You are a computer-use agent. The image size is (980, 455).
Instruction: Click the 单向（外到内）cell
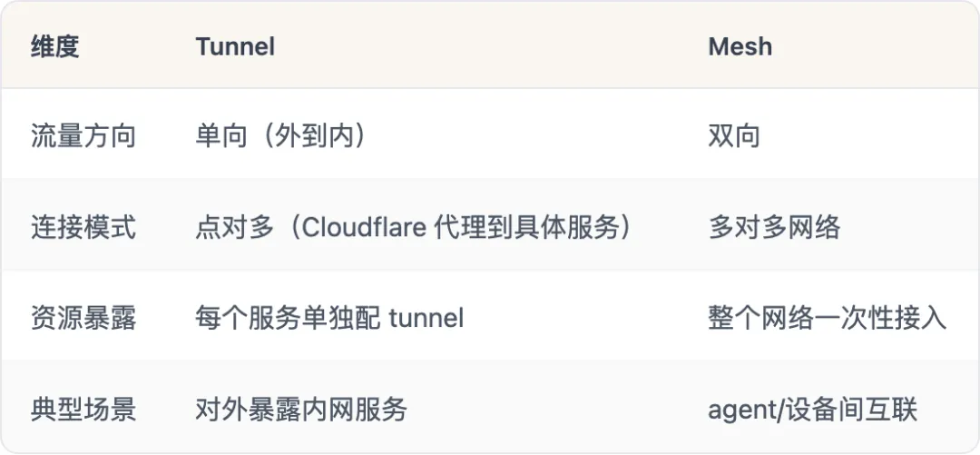tap(282, 136)
